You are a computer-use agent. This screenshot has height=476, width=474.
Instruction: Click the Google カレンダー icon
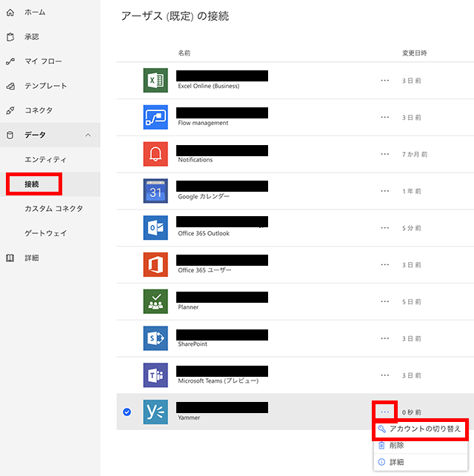pos(156,191)
